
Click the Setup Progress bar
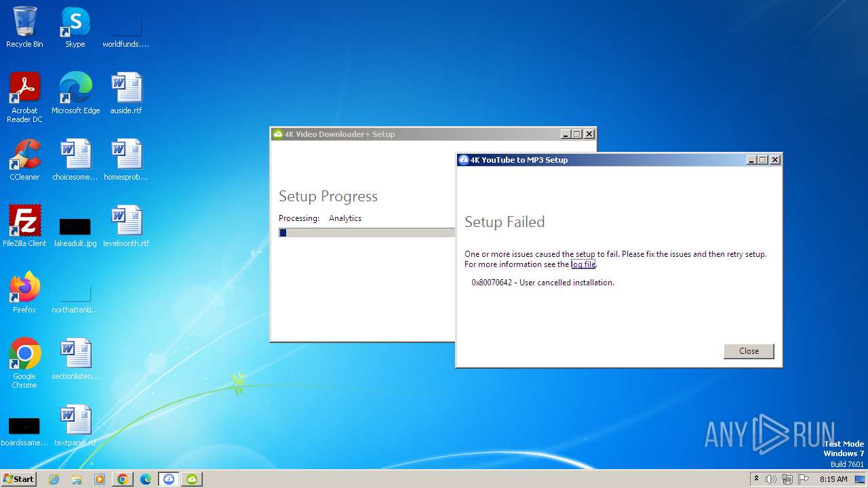(x=367, y=232)
